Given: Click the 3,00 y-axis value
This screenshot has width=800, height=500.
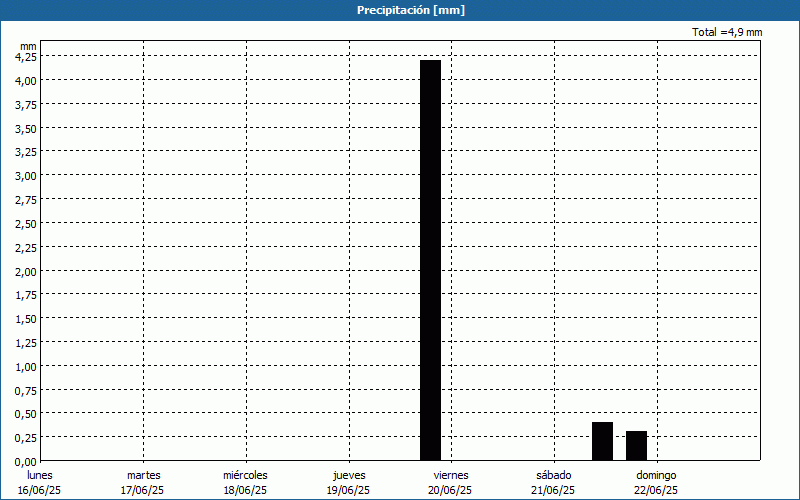Looking at the screenshot, I should pyautogui.click(x=26, y=176).
